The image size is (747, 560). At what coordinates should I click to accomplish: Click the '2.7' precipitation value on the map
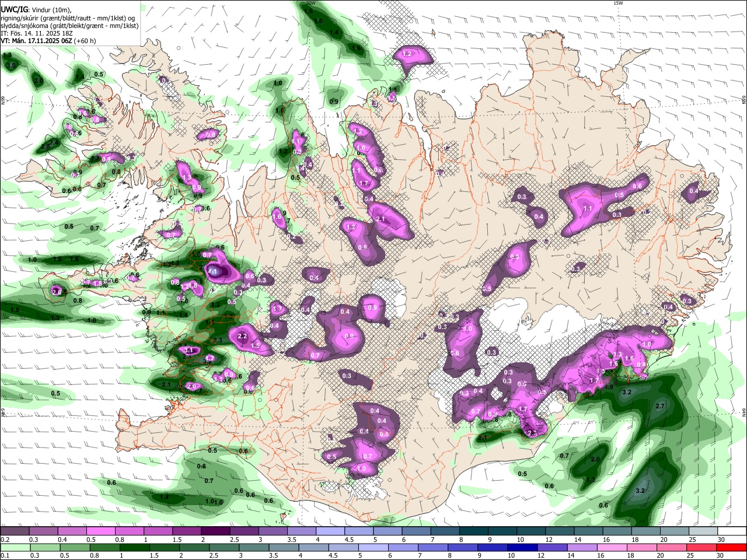(661, 406)
